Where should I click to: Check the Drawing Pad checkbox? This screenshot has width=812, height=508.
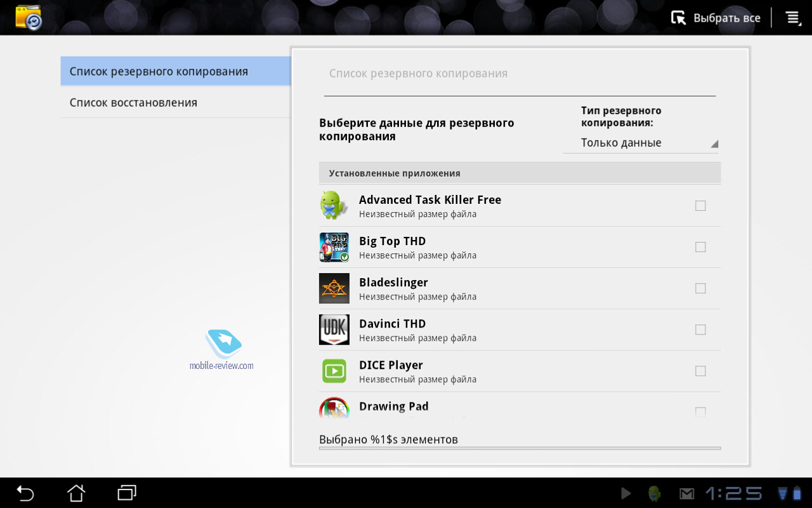tap(700, 411)
